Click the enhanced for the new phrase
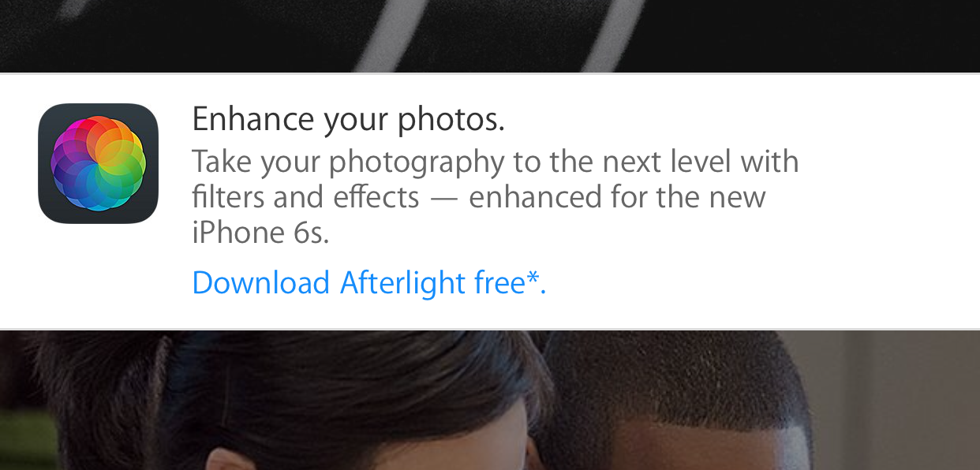Screen dimensions: 980x470 click(617, 197)
